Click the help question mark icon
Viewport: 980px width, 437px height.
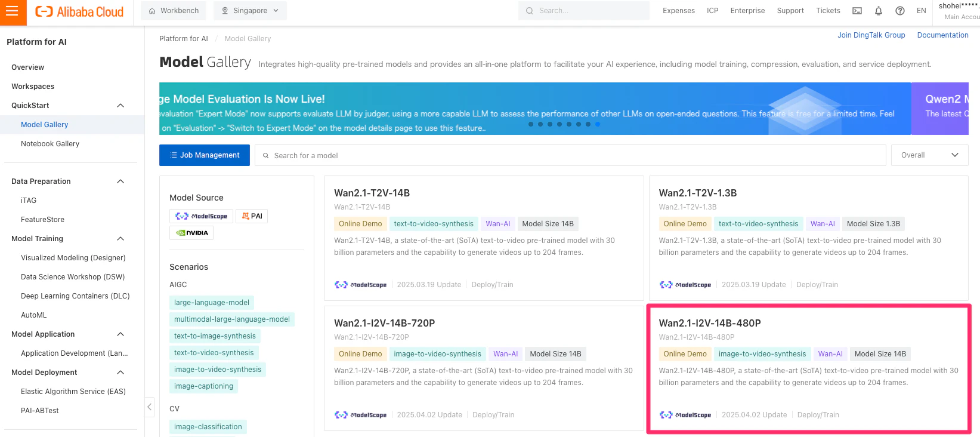(900, 11)
